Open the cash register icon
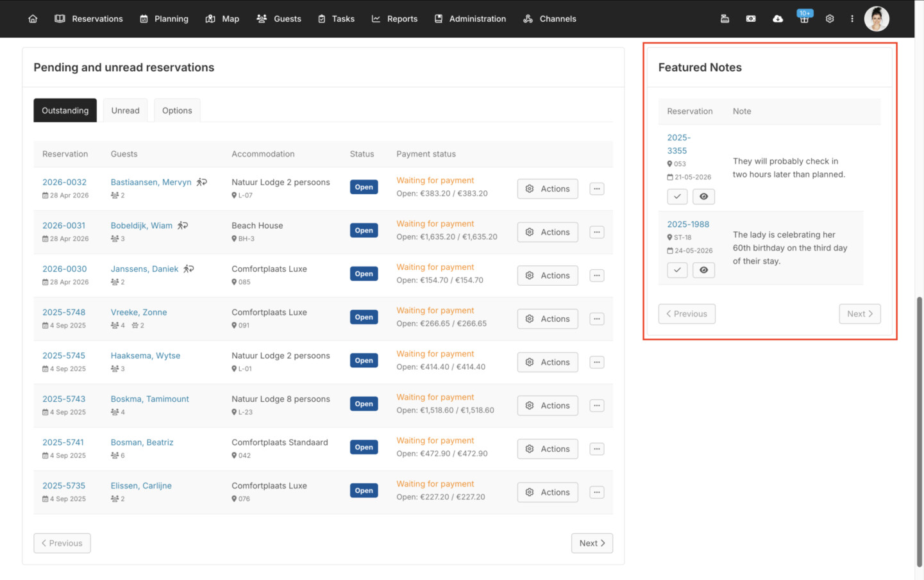 pos(725,19)
